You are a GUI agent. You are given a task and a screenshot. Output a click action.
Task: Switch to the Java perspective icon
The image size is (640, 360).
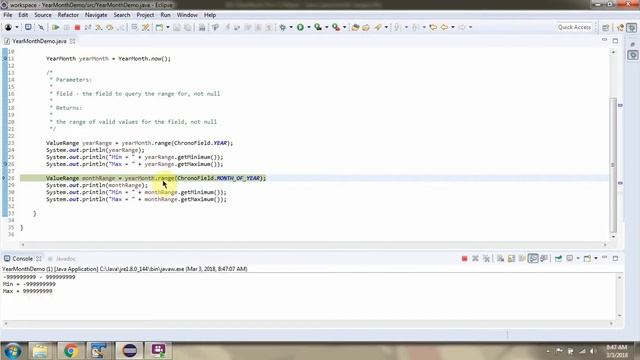(620, 27)
